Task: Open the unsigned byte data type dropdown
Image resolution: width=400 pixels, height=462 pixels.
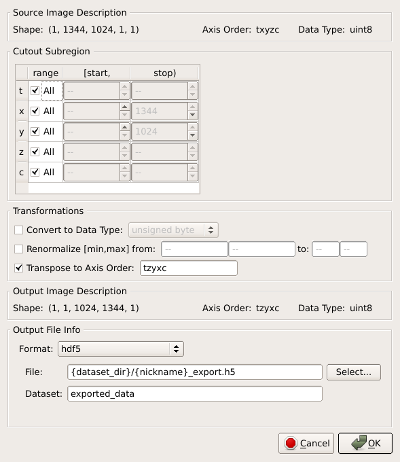Action: [x=173, y=230]
